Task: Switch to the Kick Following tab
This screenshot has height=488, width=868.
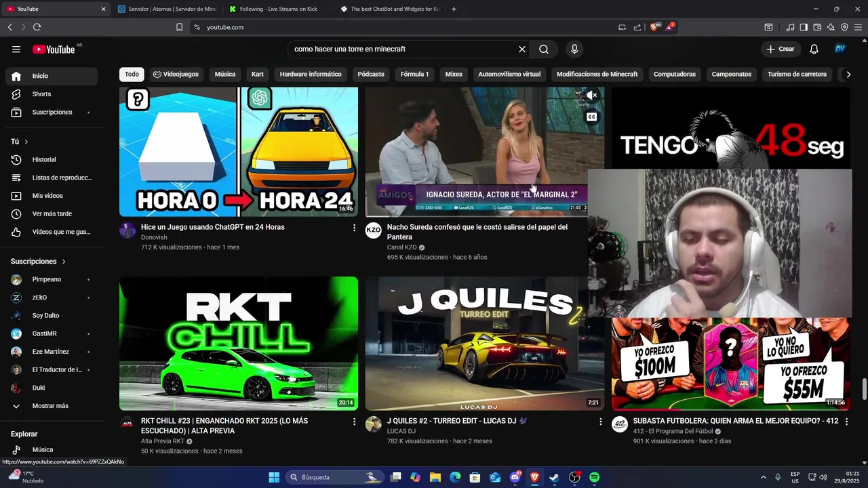Action: tap(278, 9)
